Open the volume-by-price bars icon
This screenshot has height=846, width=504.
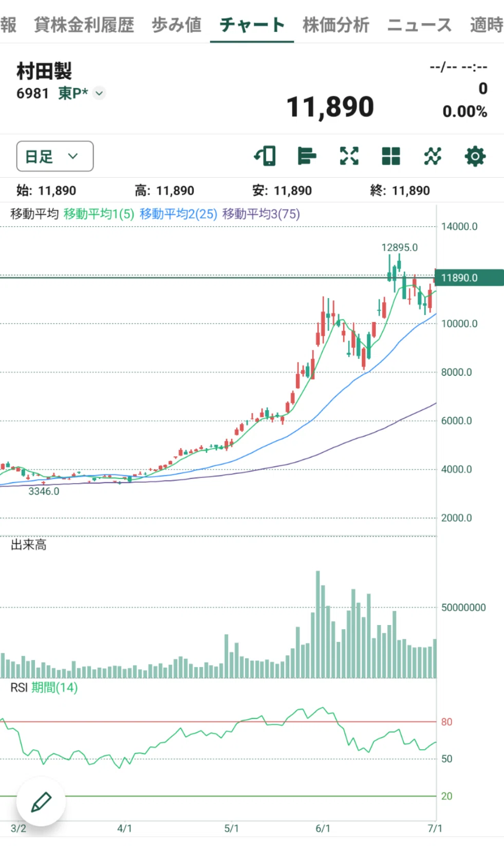pos(307,156)
